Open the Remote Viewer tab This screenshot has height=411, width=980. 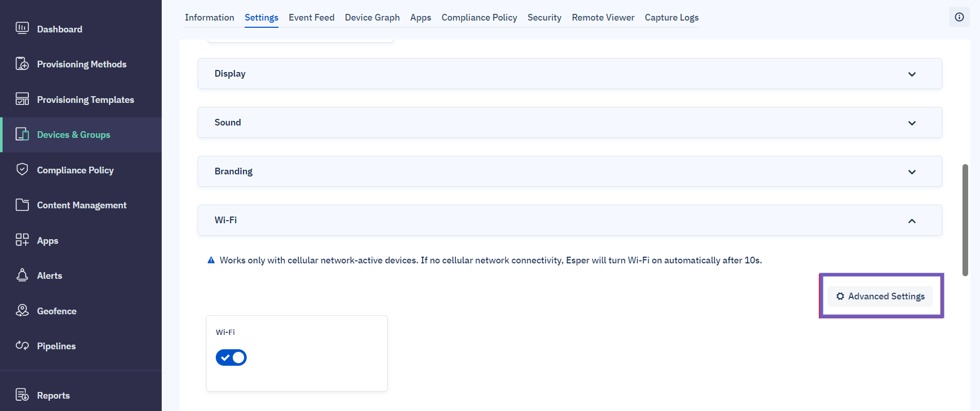pos(603,17)
